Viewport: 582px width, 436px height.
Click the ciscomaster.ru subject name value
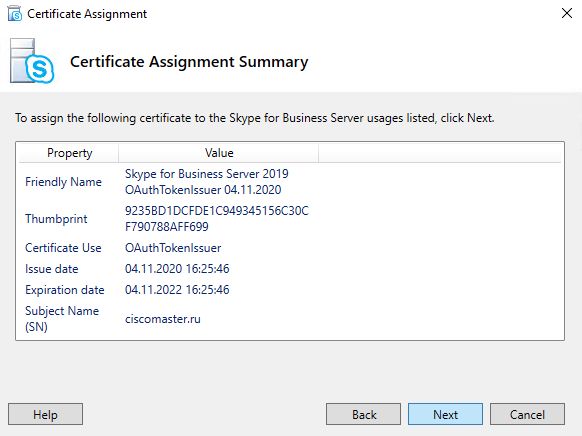163,319
